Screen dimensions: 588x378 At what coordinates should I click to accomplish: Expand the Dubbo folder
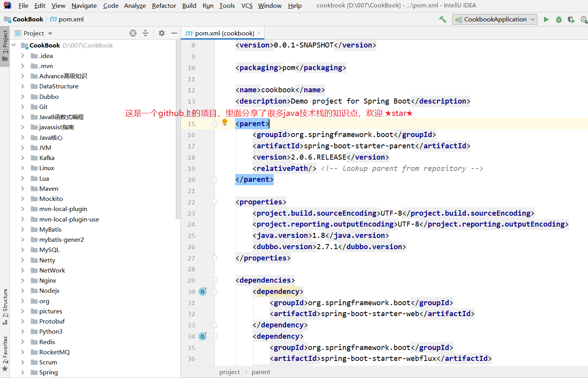coord(23,97)
